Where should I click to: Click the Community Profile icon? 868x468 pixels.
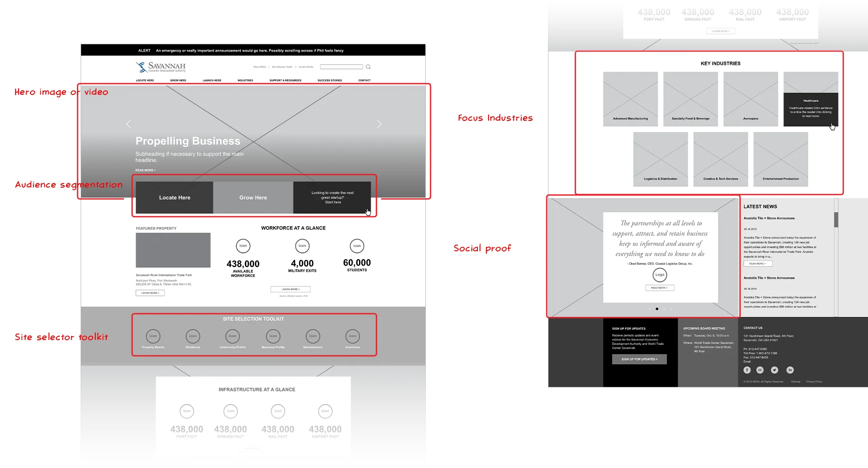coord(233,337)
